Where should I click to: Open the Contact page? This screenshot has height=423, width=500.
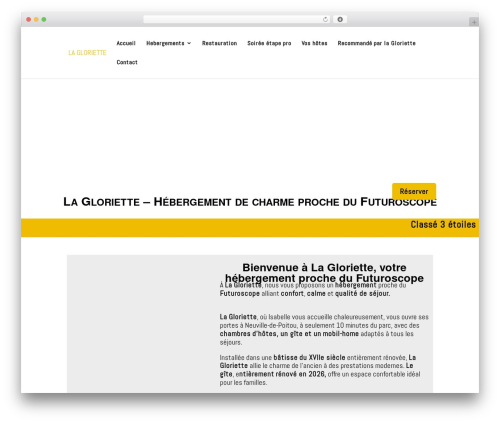tap(127, 62)
